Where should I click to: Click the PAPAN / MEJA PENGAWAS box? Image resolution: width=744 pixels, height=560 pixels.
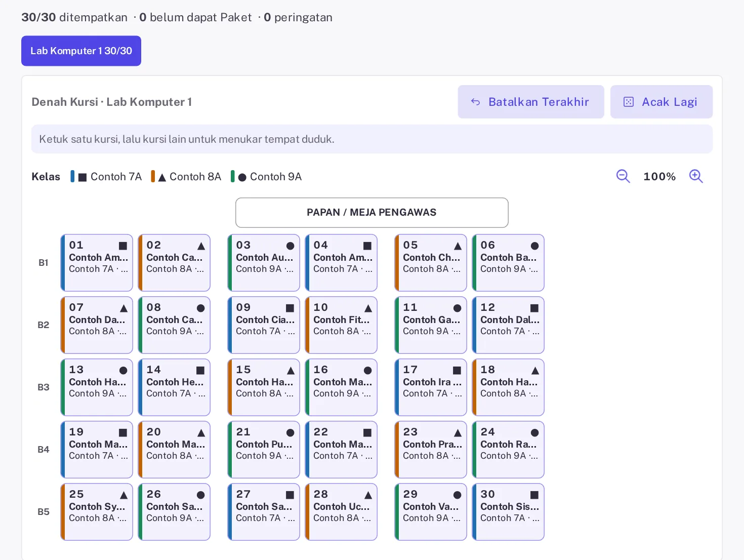pyautogui.click(x=372, y=213)
